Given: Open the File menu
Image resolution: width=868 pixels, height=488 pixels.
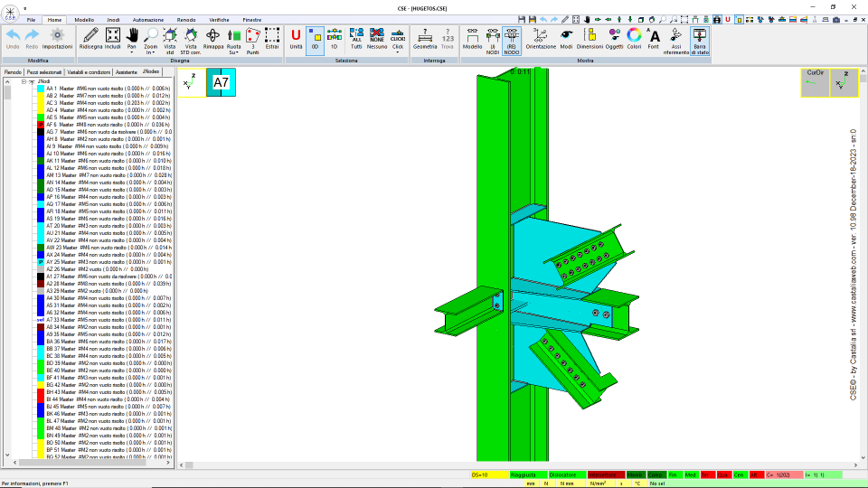Looking at the screenshot, I should [31, 20].
